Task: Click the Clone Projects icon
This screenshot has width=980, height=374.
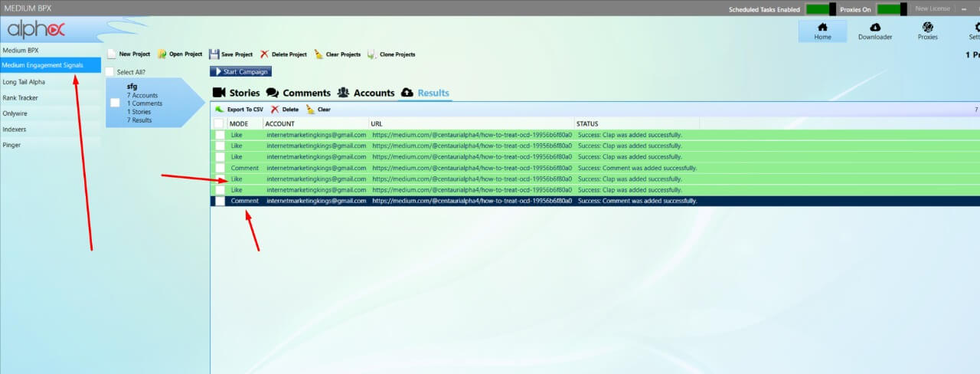Action: pyautogui.click(x=372, y=54)
